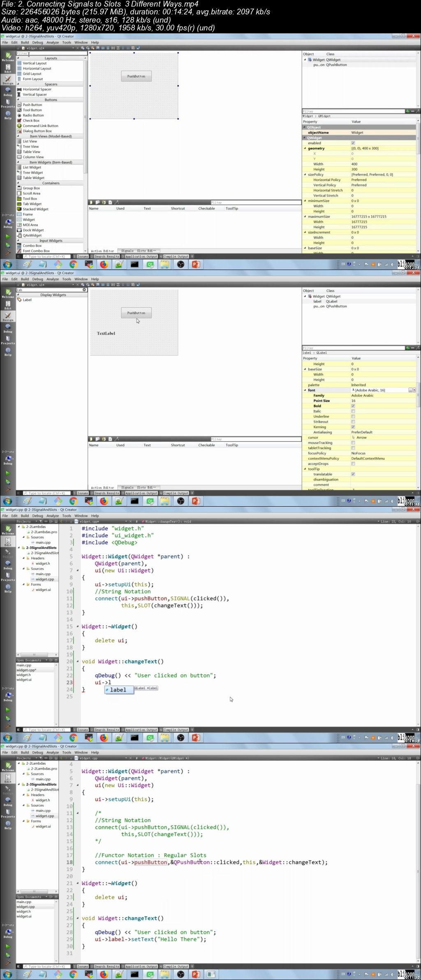Pick Grid Layout from the widget box
The width and height of the screenshot is (421, 980).
tap(32, 74)
